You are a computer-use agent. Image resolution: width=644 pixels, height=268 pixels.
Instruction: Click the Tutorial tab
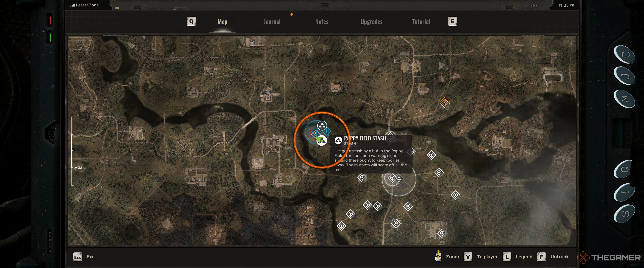(x=421, y=21)
